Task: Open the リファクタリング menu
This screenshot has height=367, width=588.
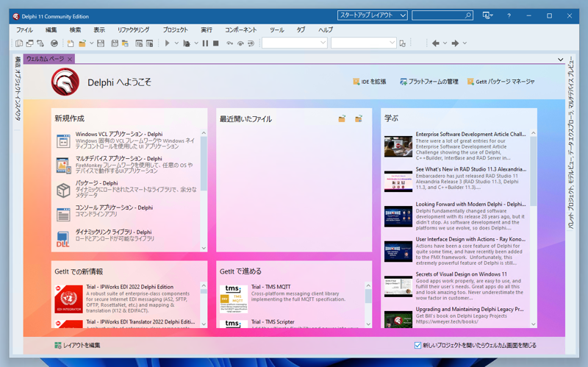Action: coord(133,30)
